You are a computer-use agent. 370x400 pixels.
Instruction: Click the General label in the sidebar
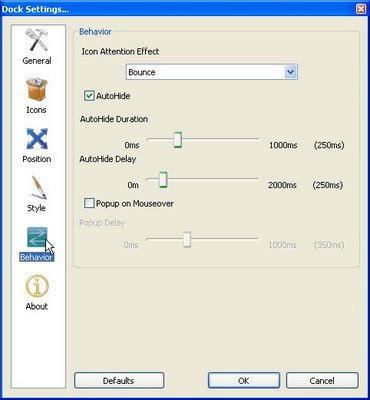click(x=37, y=61)
